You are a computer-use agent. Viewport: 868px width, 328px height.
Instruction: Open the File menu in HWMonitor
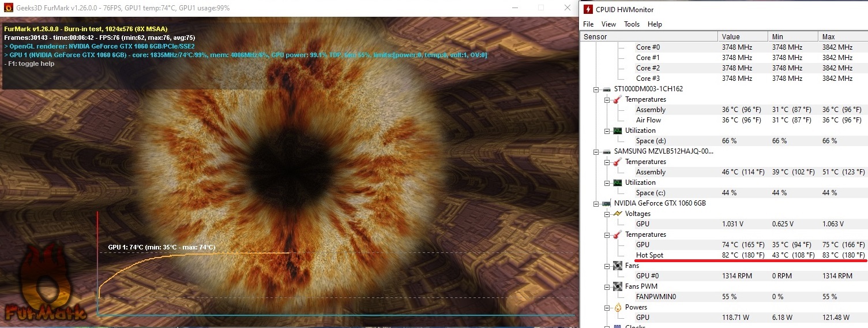pyautogui.click(x=588, y=24)
